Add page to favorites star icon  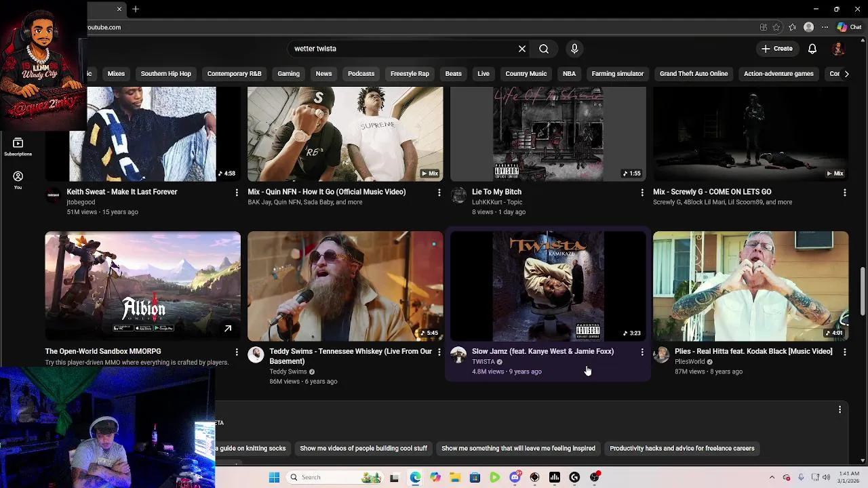point(776,27)
